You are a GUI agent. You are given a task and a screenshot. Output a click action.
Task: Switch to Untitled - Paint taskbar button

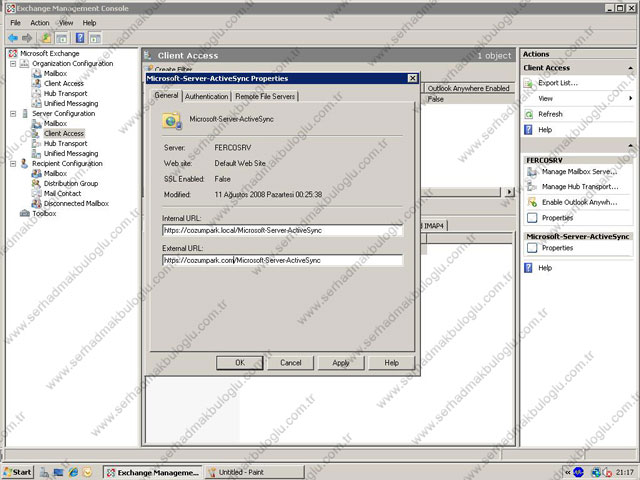point(255,472)
